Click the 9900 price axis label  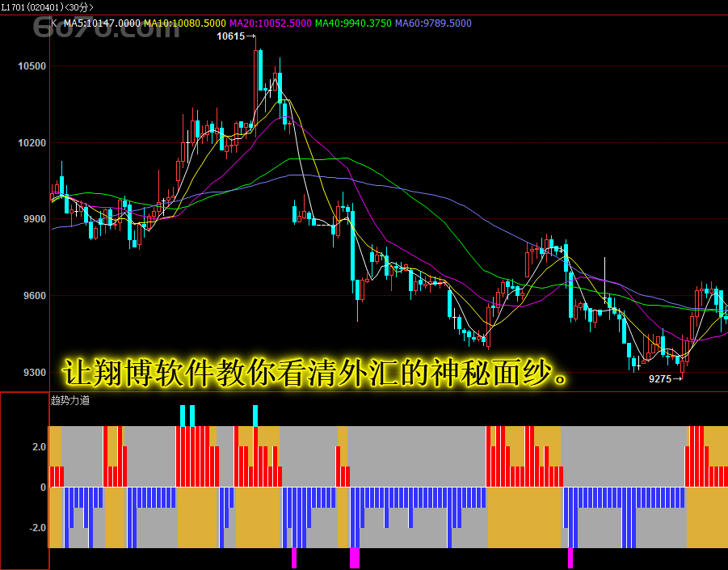35,219
